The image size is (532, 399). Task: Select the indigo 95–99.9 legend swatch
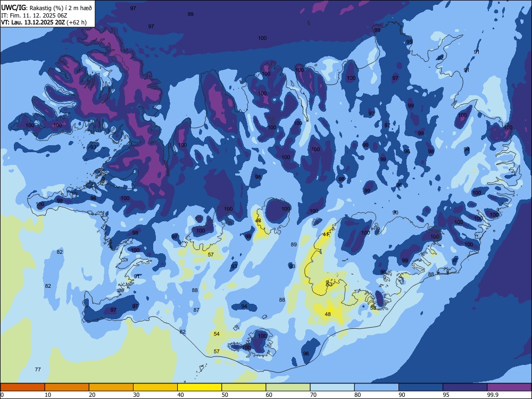click(465, 387)
